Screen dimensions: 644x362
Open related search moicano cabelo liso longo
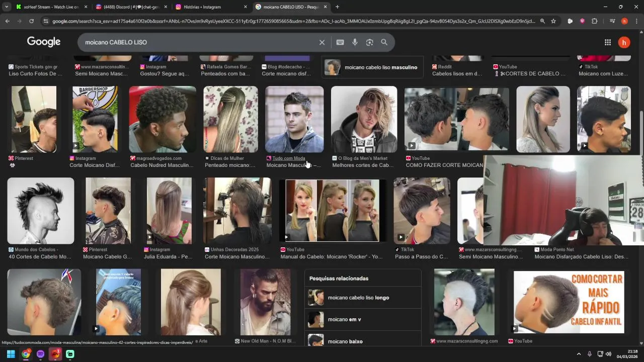click(362, 298)
